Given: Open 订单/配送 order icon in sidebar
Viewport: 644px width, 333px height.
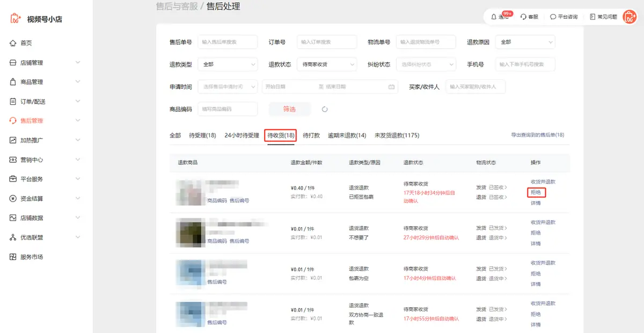Looking at the screenshot, I should (13, 102).
